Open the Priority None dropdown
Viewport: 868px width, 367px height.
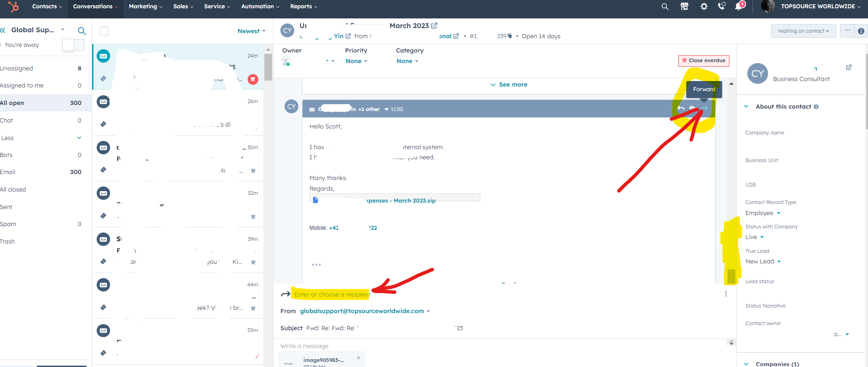356,61
